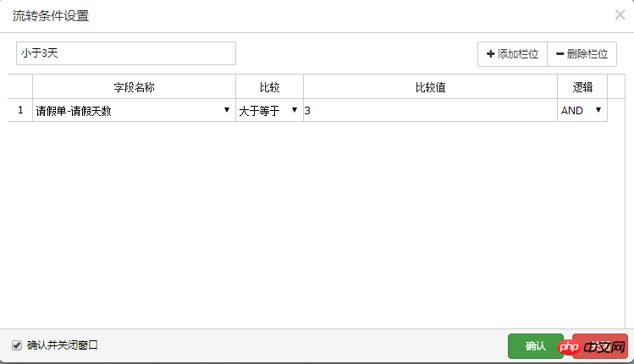Click the green 确认 button
634x364 pixels.
[535, 346]
